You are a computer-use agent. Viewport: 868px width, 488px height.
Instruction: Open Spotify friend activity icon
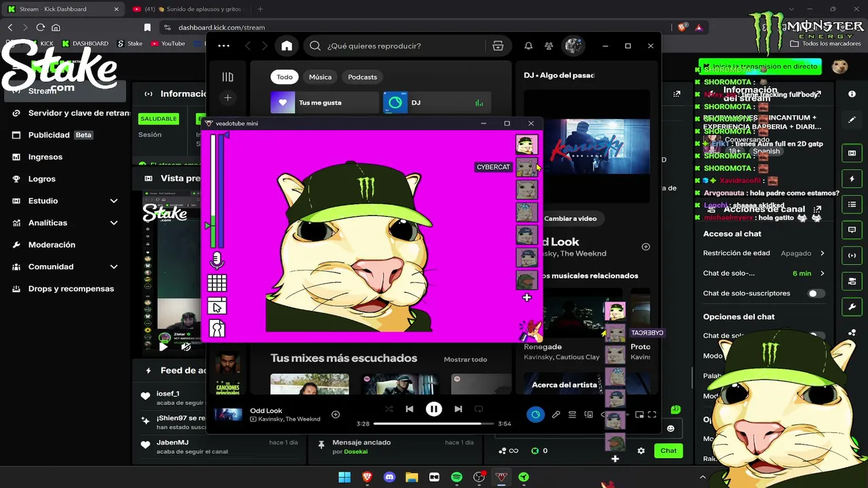pos(549,46)
